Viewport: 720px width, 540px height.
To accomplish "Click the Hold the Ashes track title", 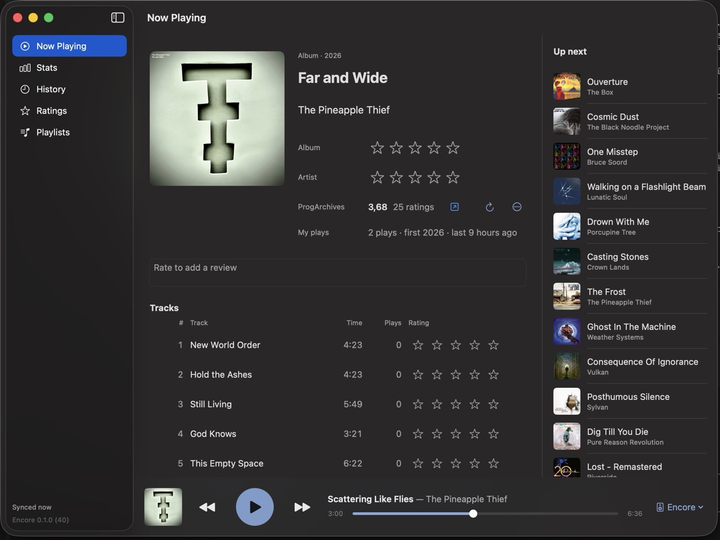I will (x=221, y=375).
